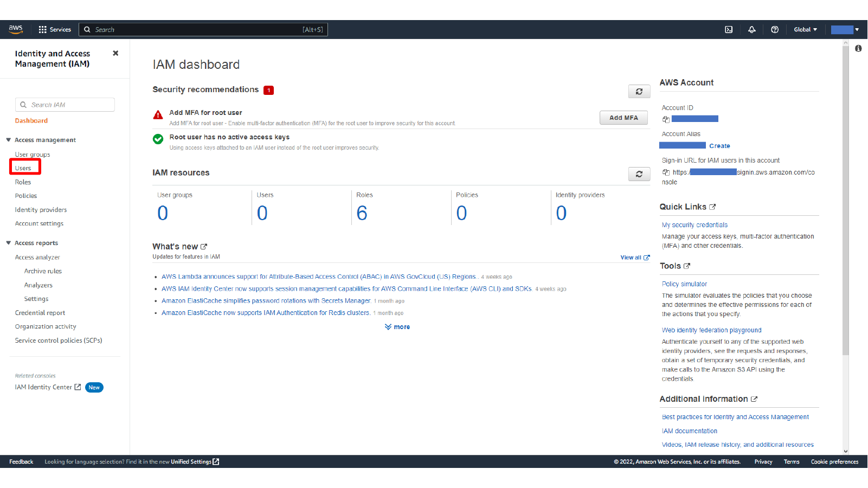
Task: Click the page vertical scrollbar
Action: 845,201
